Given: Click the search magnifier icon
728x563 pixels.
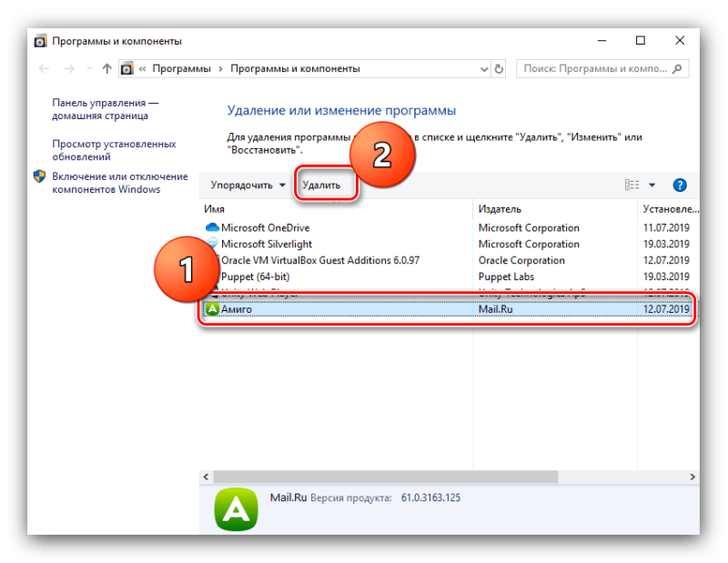Looking at the screenshot, I should pyautogui.click(x=677, y=69).
